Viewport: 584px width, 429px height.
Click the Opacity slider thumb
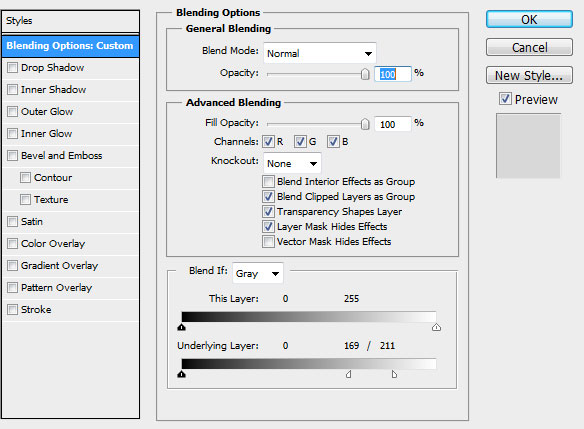coord(365,74)
